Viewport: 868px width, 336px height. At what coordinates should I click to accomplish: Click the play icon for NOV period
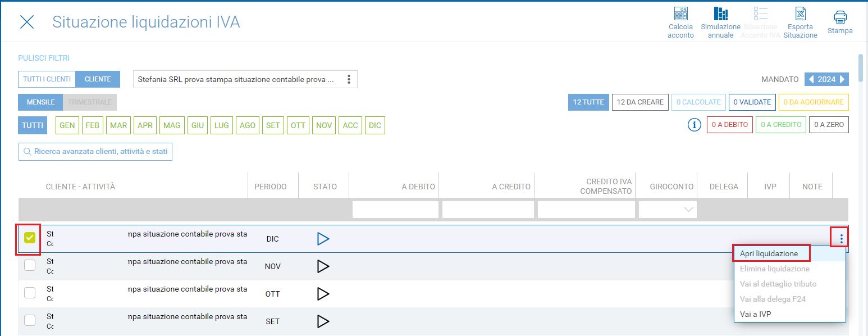pyautogui.click(x=323, y=266)
